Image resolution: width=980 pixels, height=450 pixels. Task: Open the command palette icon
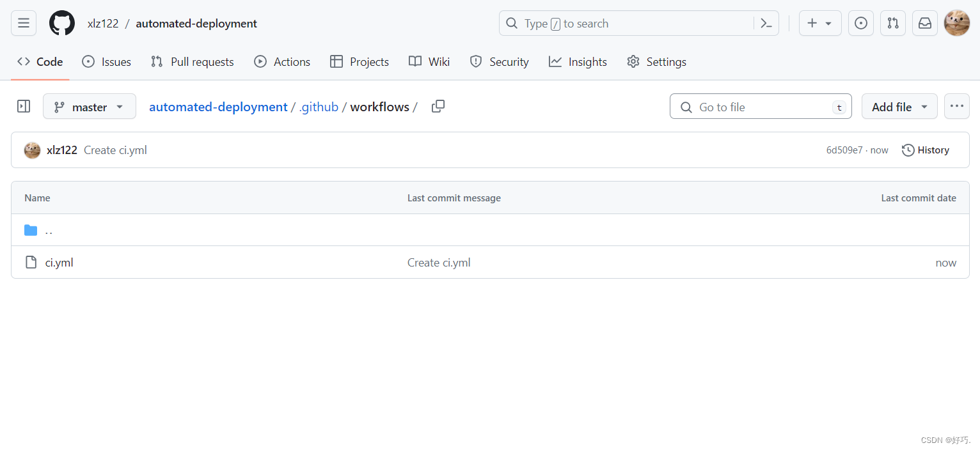pos(766,23)
